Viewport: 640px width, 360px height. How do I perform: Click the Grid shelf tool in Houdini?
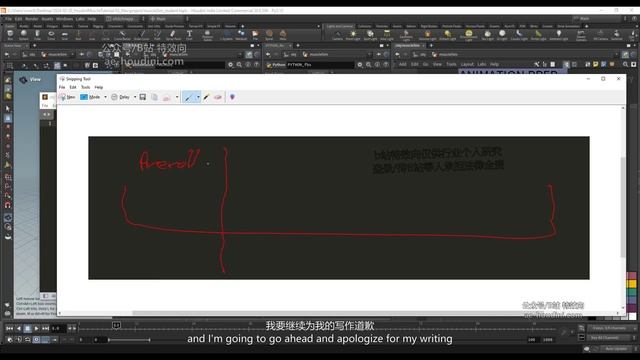[x=64, y=35]
